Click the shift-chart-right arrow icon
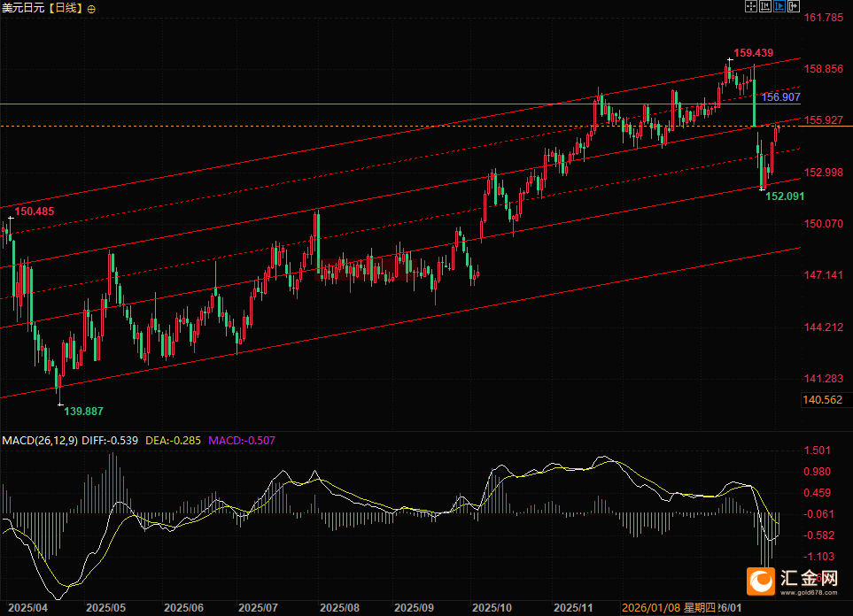853x616 pixels. pyautogui.click(x=795, y=6)
